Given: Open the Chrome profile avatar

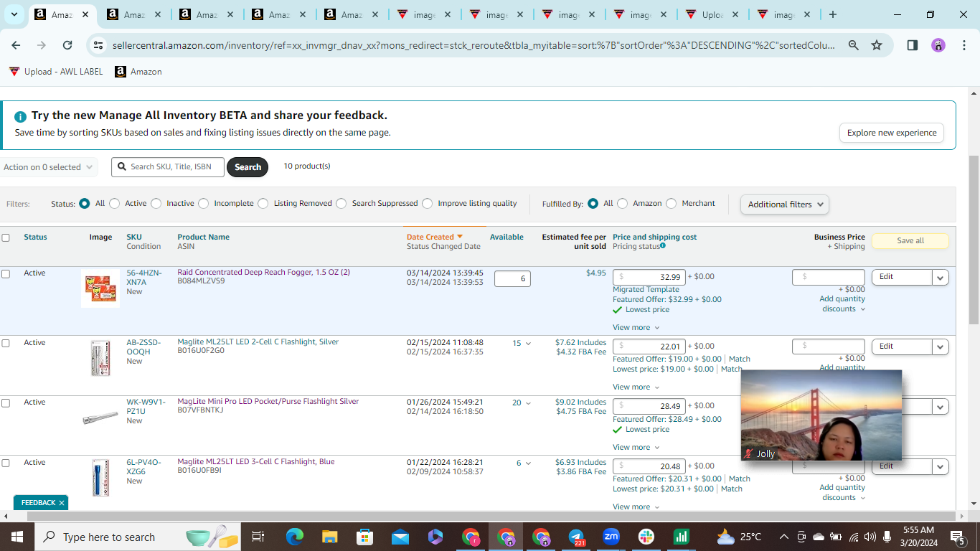Looking at the screenshot, I should (938, 45).
